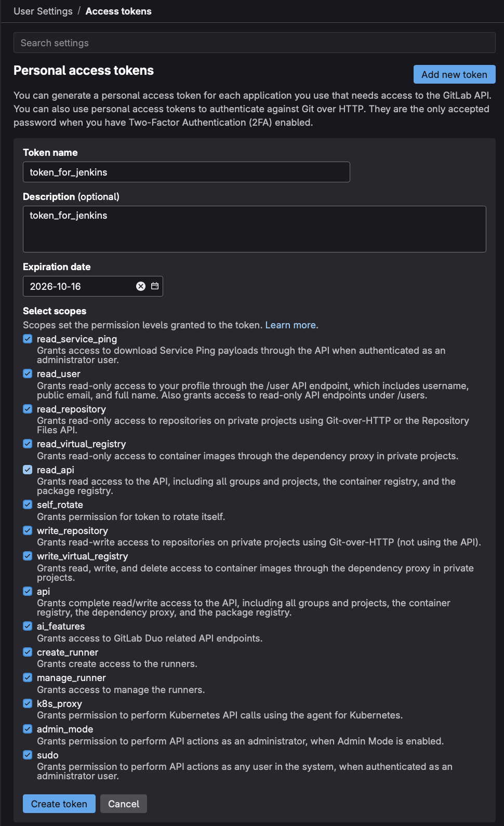Toggle the read_user scope checkbox
Screen dimensions: 504x826
point(28,374)
